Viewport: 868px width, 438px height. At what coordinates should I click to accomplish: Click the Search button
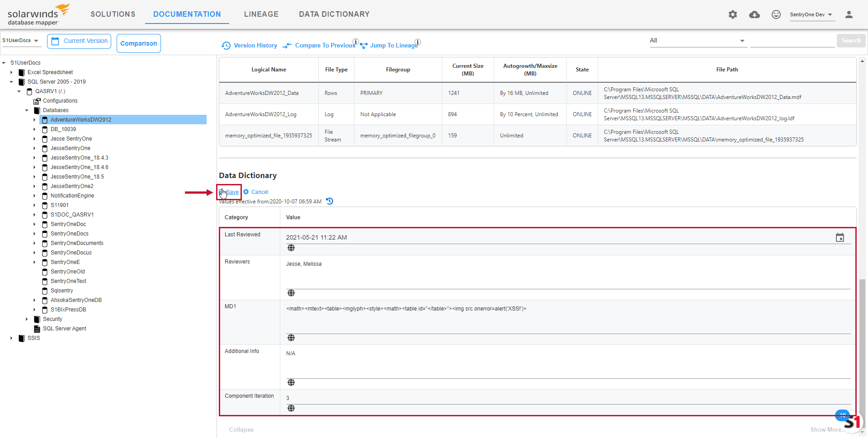coord(851,41)
